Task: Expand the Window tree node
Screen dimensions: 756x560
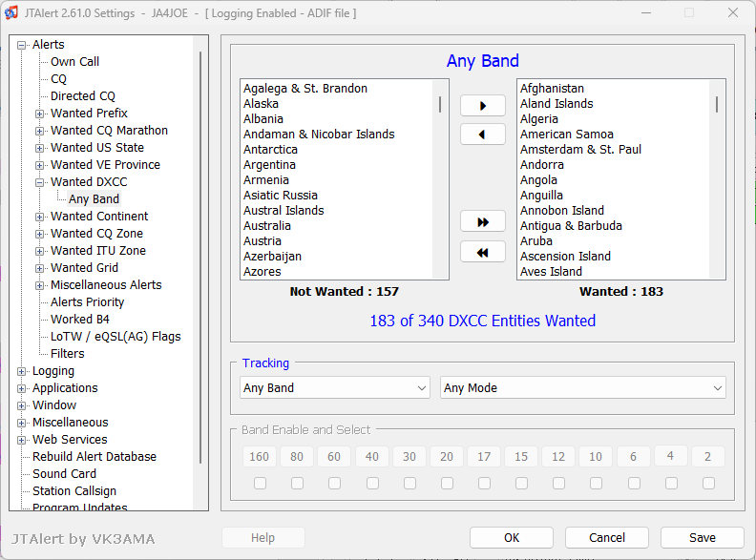Action: point(21,405)
